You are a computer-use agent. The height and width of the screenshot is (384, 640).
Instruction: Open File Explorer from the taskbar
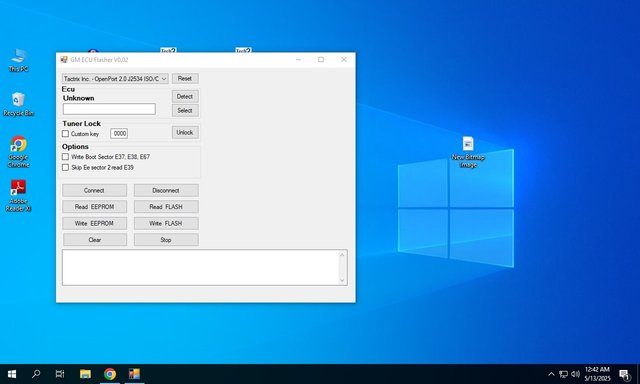click(85, 374)
